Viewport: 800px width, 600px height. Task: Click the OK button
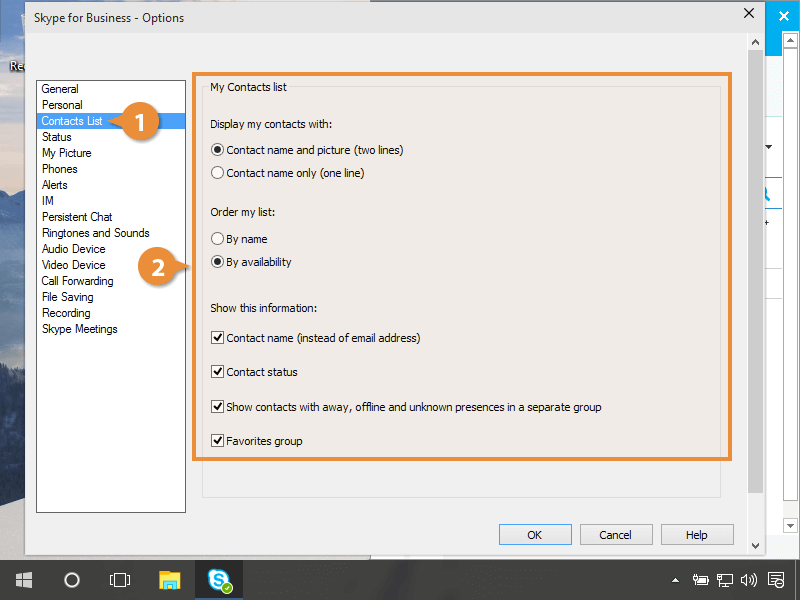pos(535,535)
